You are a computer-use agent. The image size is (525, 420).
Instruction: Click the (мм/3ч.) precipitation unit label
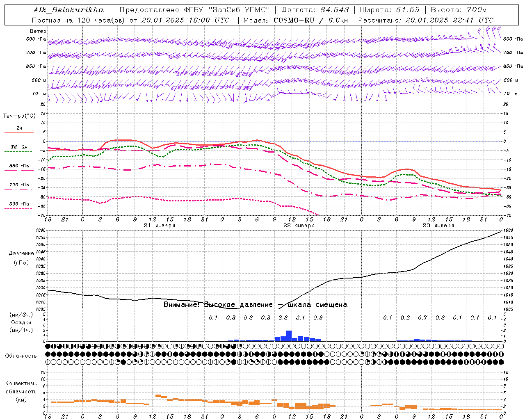click(21, 315)
